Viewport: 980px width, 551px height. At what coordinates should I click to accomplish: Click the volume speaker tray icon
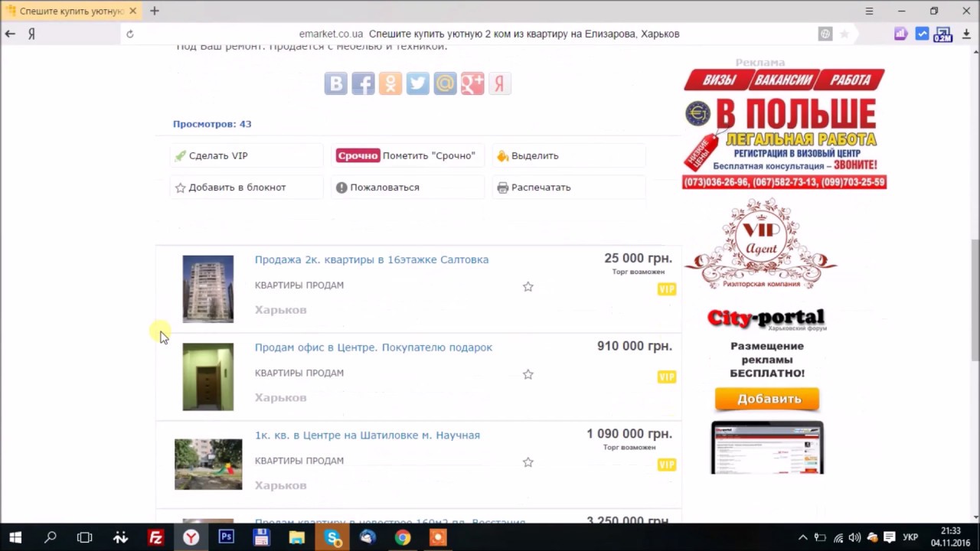click(854, 537)
